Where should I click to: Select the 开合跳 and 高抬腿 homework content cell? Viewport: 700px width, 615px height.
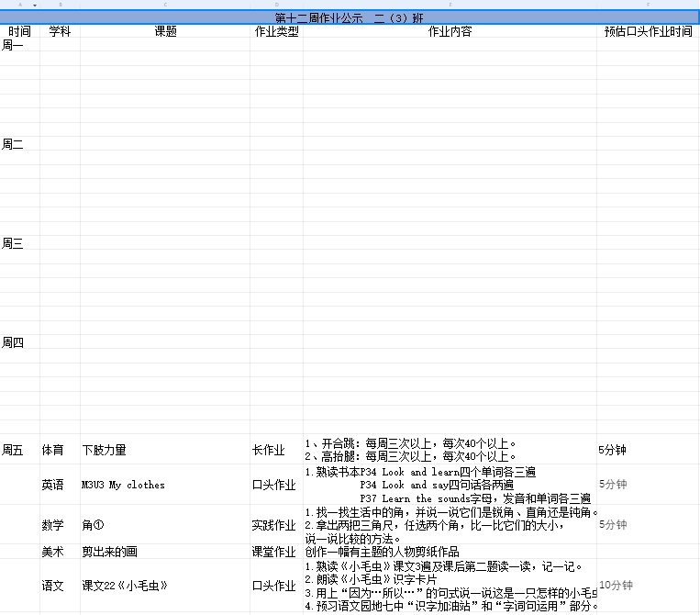(450, 449)
